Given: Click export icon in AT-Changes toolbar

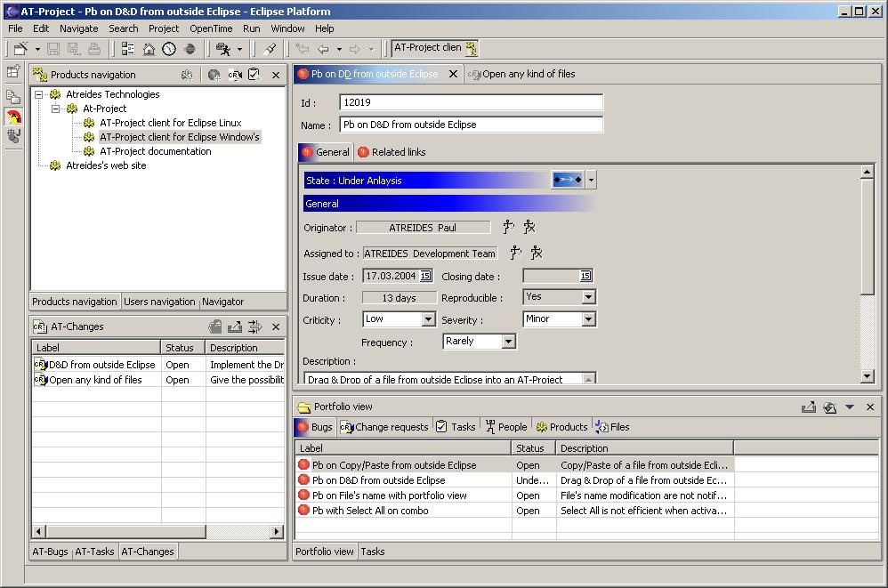Looking at the screenshot, I should pyautogui.click(x=235, y=326).
